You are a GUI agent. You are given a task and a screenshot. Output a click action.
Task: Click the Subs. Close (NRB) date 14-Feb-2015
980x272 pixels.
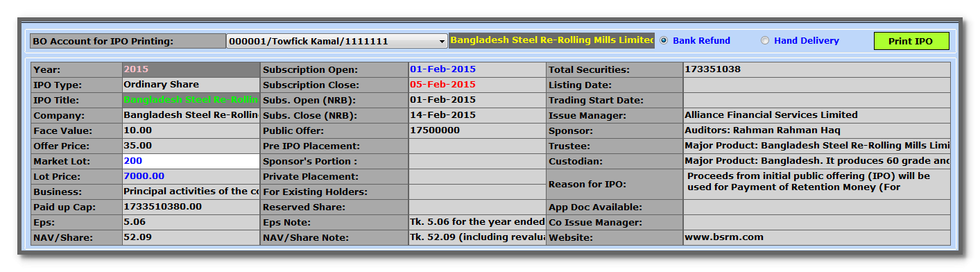[x=477, y=115]
